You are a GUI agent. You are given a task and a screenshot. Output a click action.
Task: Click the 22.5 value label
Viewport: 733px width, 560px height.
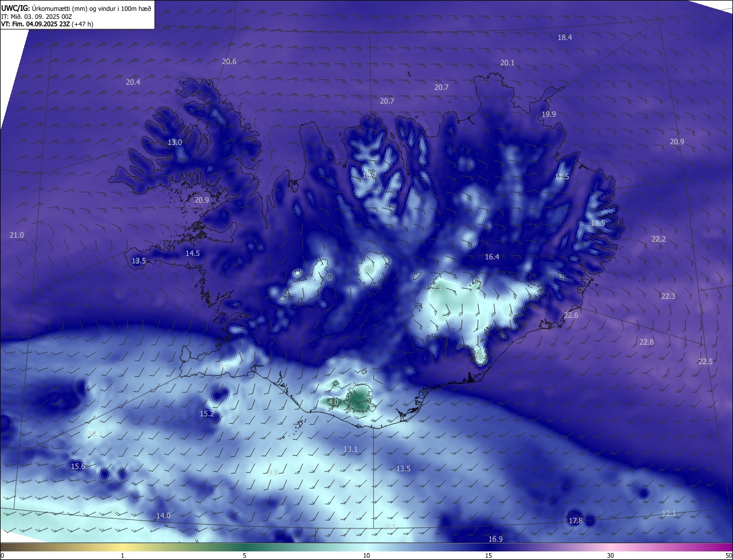coord(706,361)
